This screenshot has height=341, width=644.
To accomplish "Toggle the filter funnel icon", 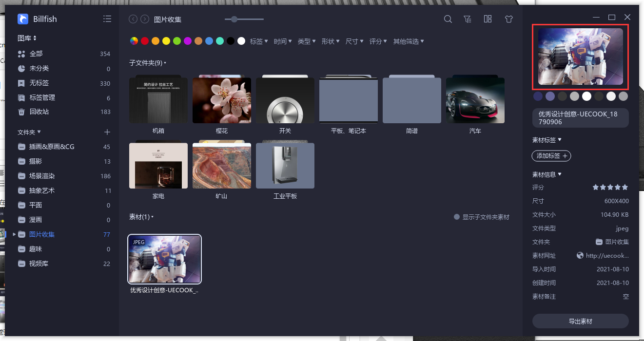I will click(468, 19).
